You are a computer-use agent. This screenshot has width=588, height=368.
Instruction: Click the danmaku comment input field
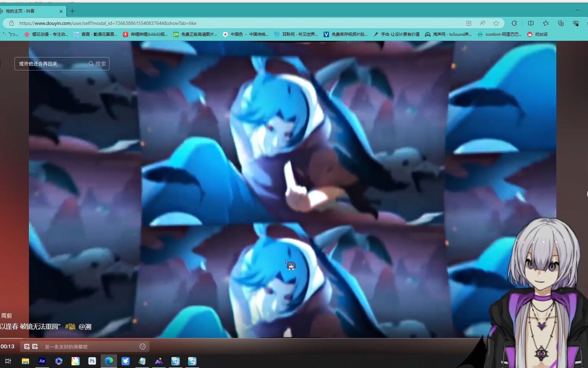(90, 347)
